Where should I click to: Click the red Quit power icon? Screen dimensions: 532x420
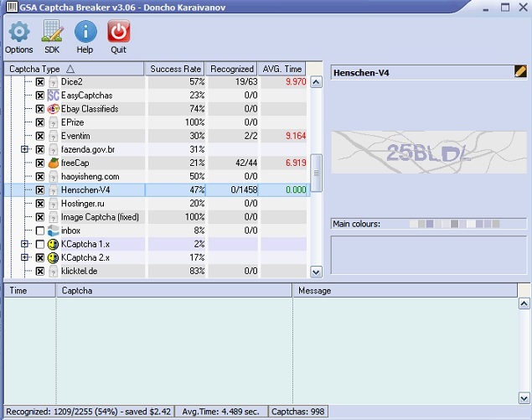(x=118, y=31)
